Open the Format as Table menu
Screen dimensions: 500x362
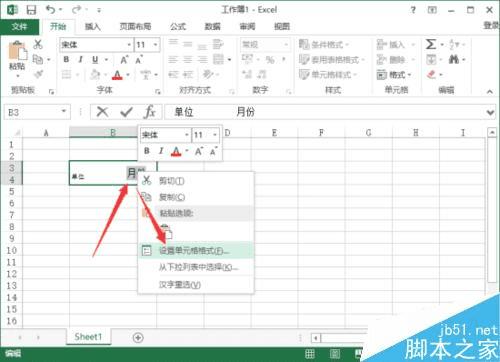[x=332, y=60]
